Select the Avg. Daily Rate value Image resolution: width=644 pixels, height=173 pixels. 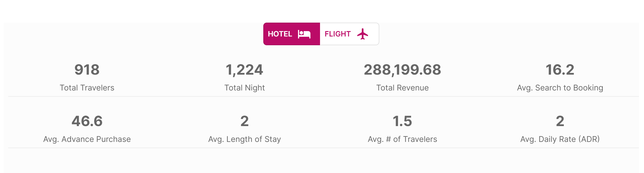pyautogui.click(x=560, y=121)
